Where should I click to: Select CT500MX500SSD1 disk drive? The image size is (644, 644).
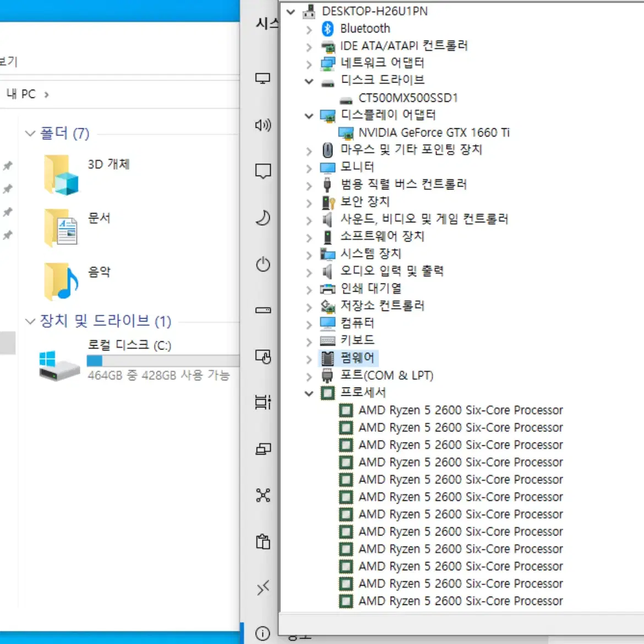[408, 98]
